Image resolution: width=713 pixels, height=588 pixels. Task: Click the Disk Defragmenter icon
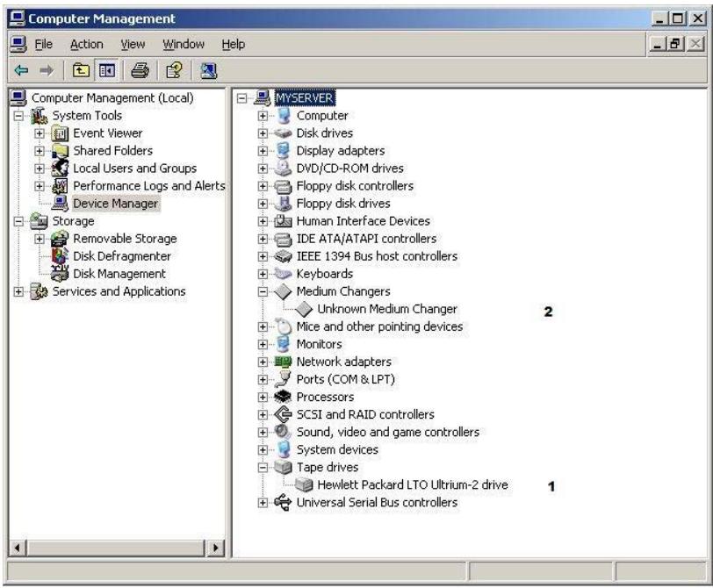[x=60, y=256]
